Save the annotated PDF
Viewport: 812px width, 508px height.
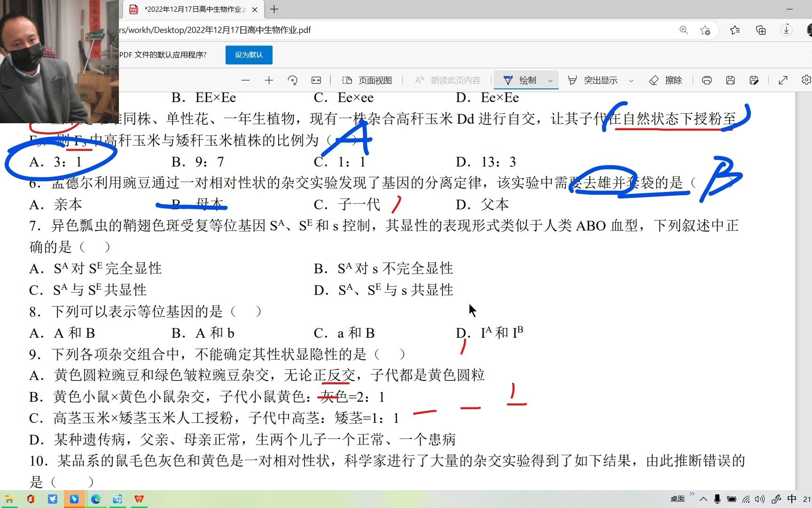pos(730,80)
